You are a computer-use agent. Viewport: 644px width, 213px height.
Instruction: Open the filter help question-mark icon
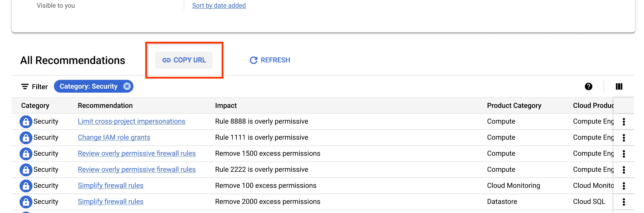589,86
